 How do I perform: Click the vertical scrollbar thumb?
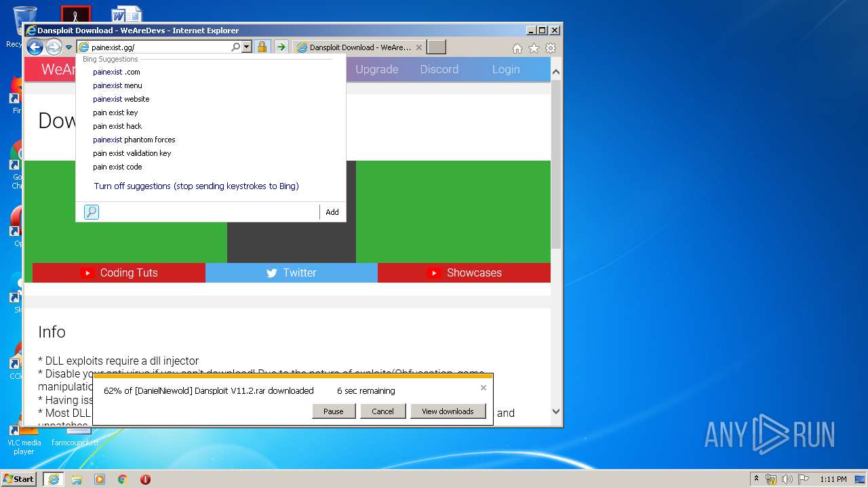pos(556,164)
